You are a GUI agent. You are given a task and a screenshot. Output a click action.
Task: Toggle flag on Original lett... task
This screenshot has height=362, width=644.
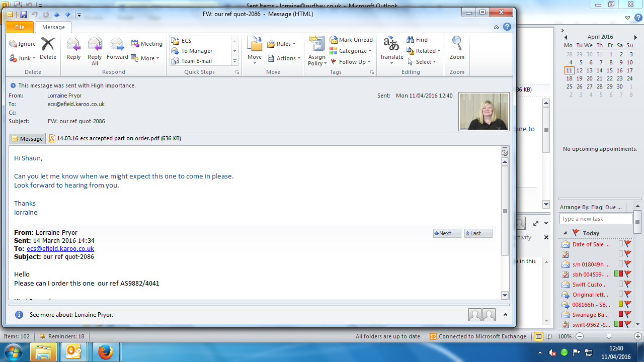click(x=628, y=295)
